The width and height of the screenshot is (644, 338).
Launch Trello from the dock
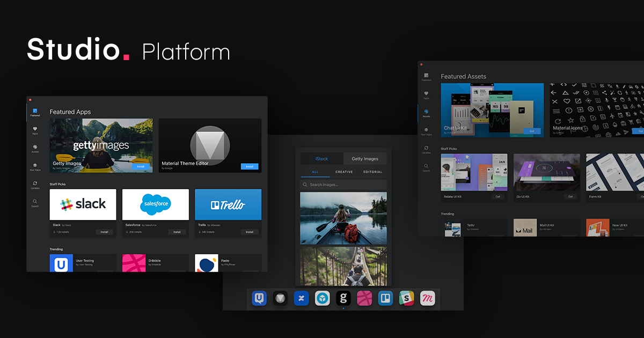[x=385, y=298]
